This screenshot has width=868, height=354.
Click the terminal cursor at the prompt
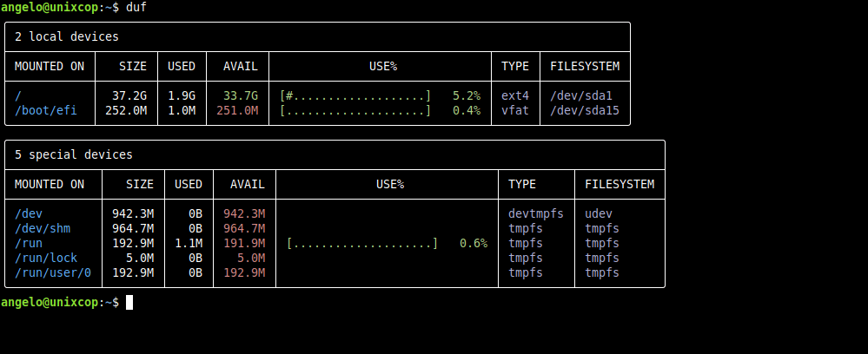point(129,303)
